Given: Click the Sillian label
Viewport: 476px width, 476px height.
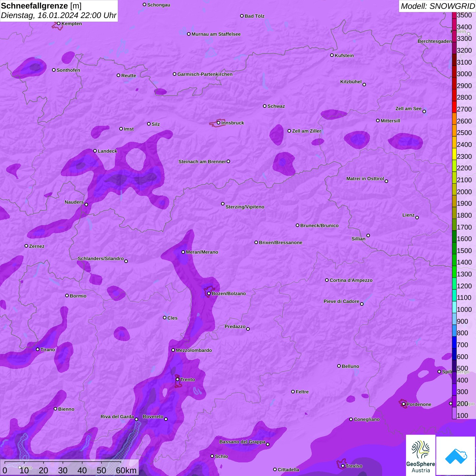Looking at the screenshot, I should click(x=358, y=239).
